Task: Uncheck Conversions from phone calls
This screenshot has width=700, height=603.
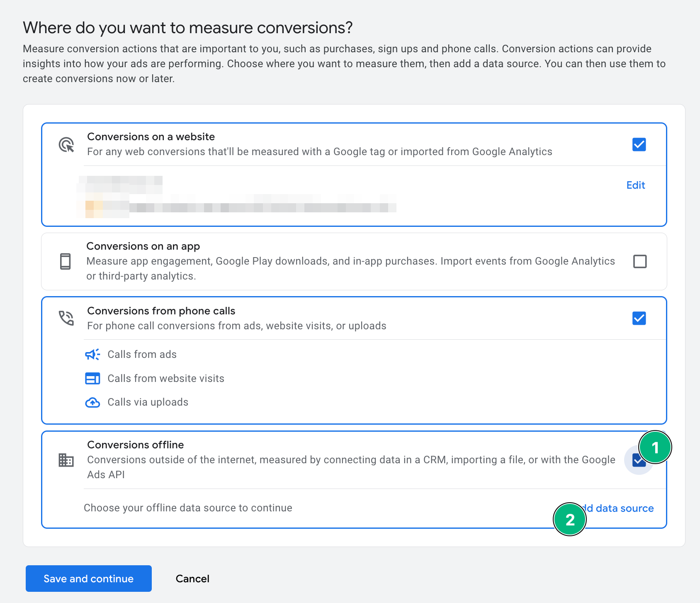Action: [x=639, y=319]
